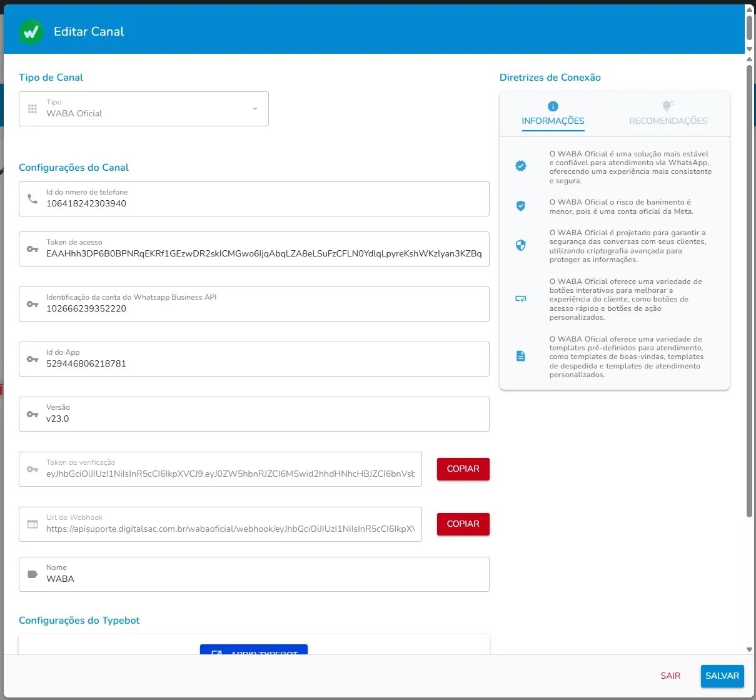Click the Nome field containing WABA
The width and height of the screenshot is (756, 700).
[254, 574]
